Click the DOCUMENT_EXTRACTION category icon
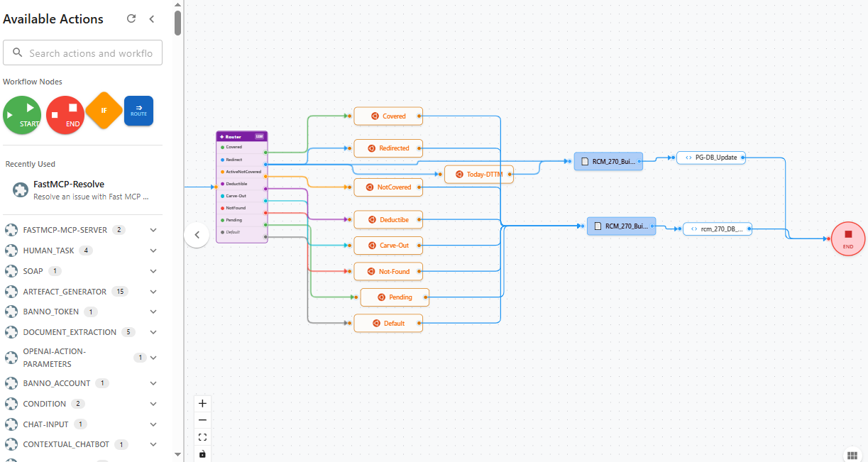868x462 pixels. 11,332
